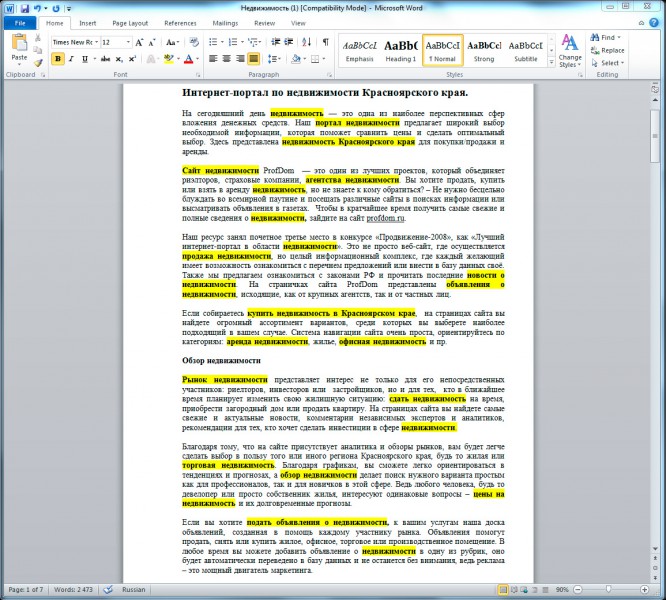This screenshot has width=666, height=600.
Task: Align text right
Action: click(x=240, y=59)
